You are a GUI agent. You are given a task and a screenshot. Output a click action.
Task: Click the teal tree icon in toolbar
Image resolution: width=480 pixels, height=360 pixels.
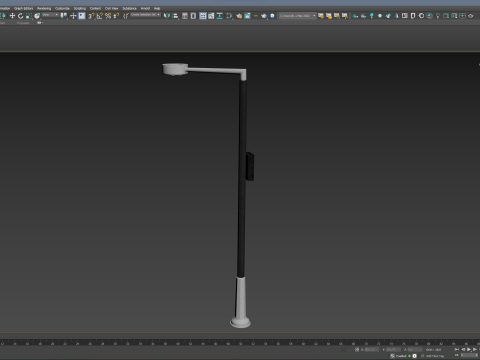(372, 16)
